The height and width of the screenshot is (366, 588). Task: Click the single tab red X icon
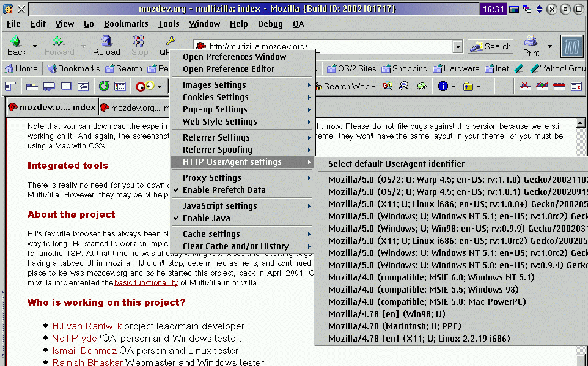click(x=525, y=87)
